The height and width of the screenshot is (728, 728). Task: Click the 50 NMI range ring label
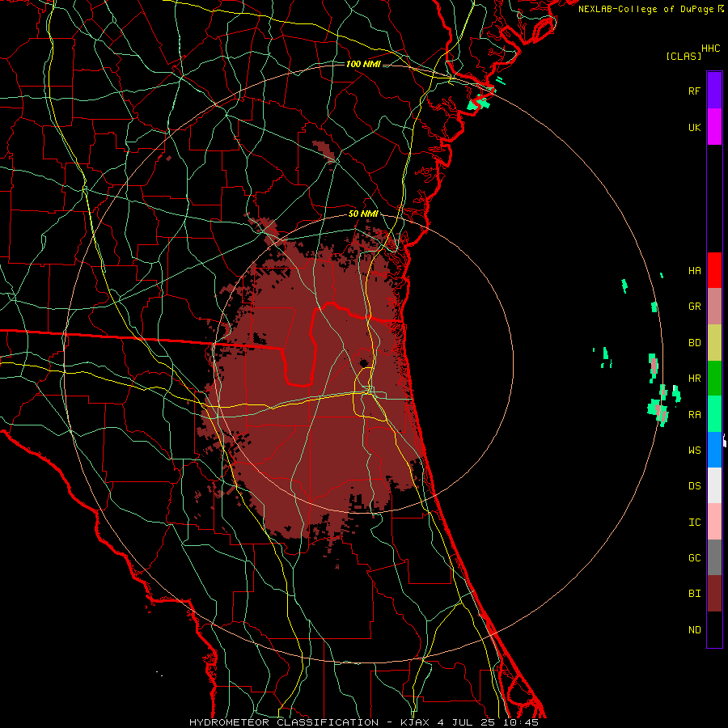pyautogui.click(x=363, y=214)
